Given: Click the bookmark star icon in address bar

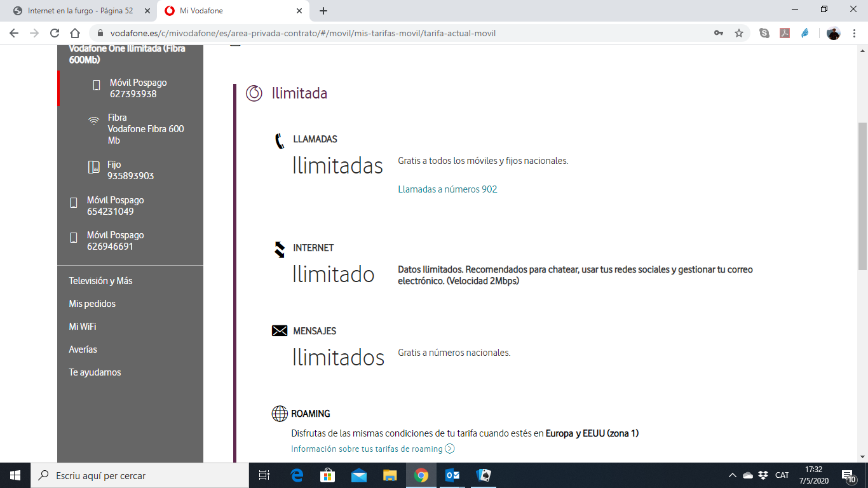Looking at the screenshot, I should point(739,33).
